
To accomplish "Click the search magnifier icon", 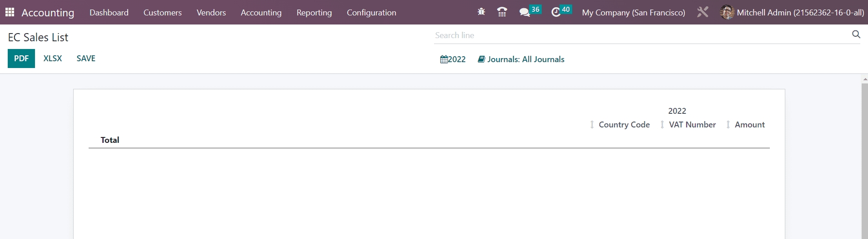I will (856, 34).
